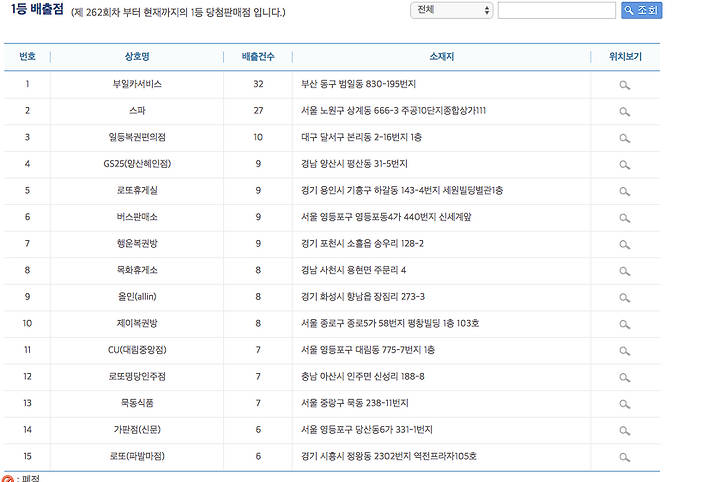Click the 상호명 column header
Image resolution: width=720 pixels, height=482 pixels.
(137, 56)
